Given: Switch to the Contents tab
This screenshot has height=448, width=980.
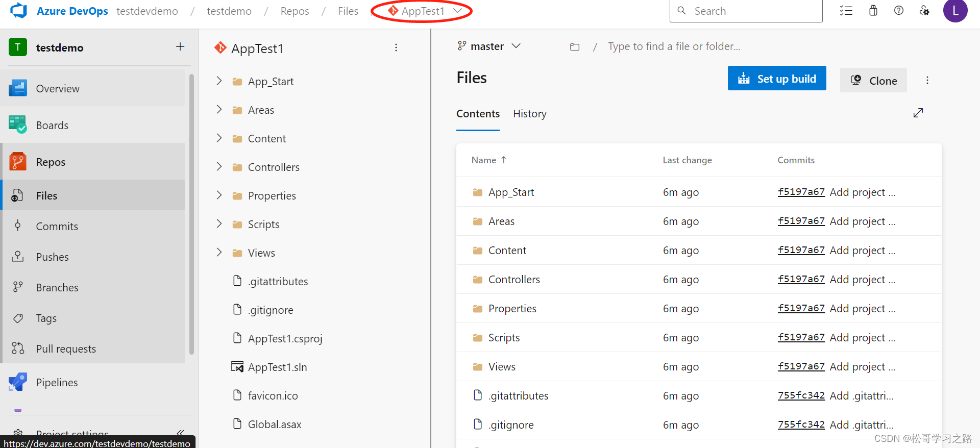Looking at the screenshot, I should tap(478, 114).
